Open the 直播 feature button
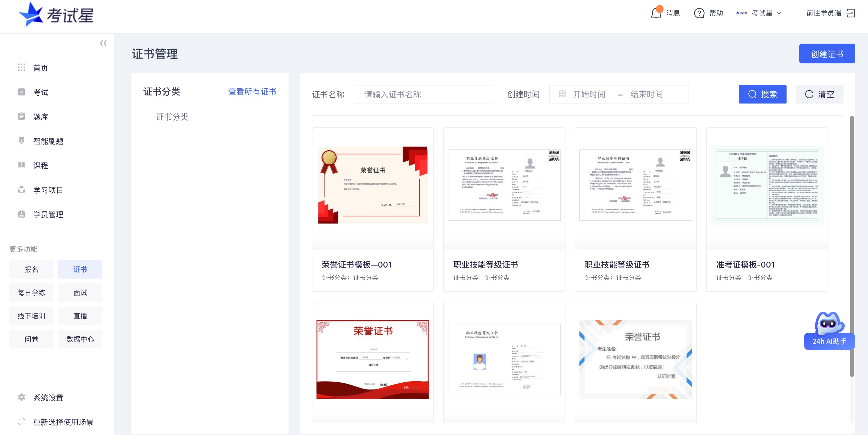The height and width of the screenshot is (435, 868). 80,316
